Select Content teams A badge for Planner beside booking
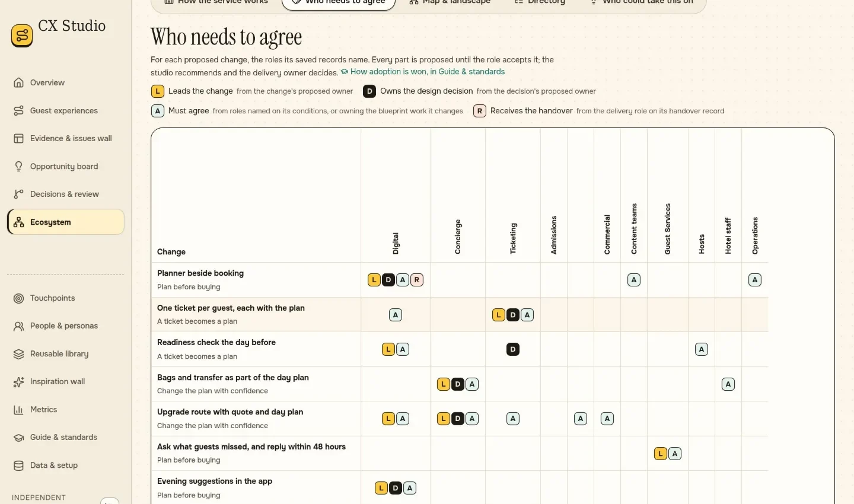 (634, 280)
